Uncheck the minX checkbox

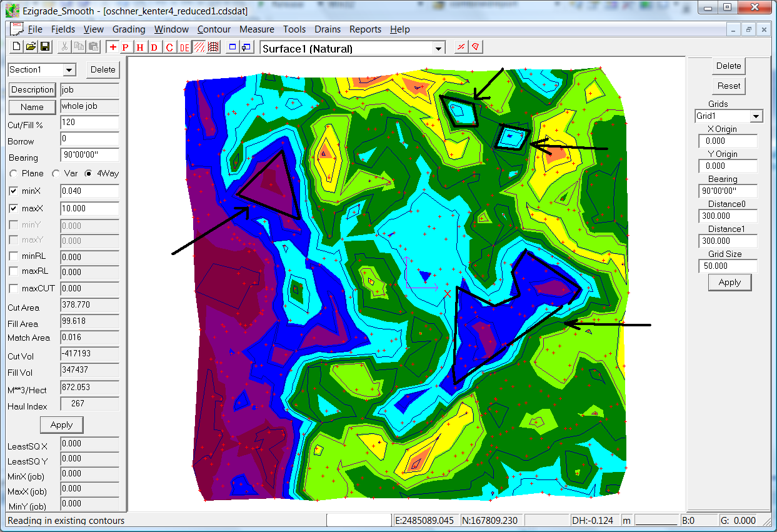[x=14, y=191]
